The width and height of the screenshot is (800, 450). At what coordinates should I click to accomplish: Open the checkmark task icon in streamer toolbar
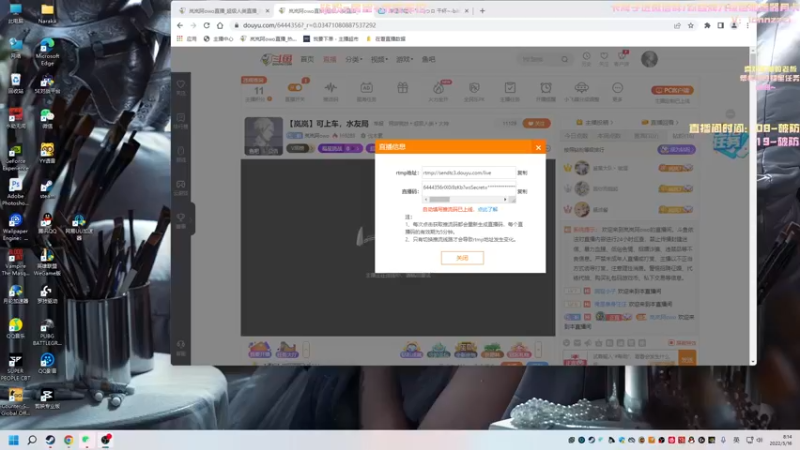point(510,88)
